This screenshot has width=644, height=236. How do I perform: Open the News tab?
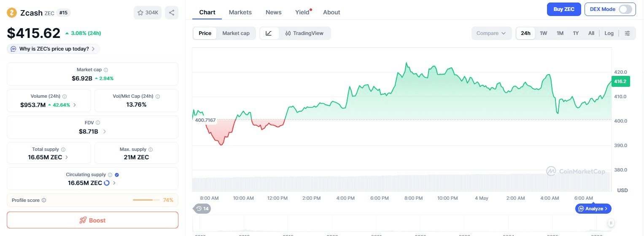(274, 12)
